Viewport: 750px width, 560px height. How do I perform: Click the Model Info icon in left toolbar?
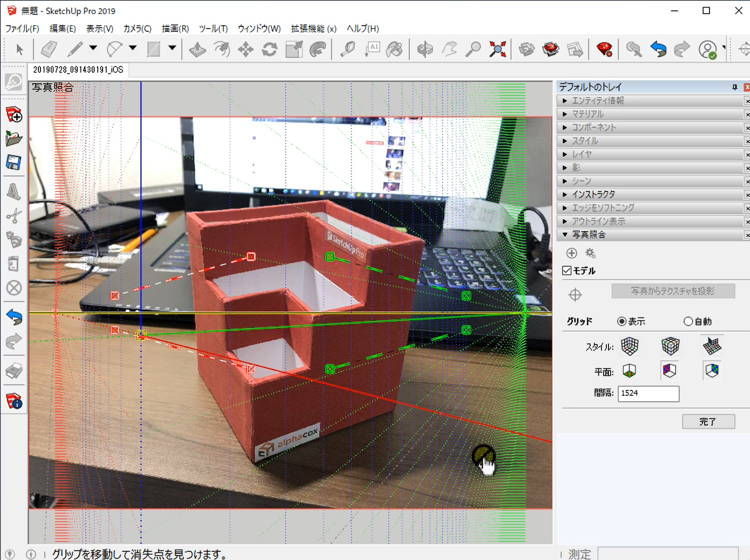tap(13, 401)
